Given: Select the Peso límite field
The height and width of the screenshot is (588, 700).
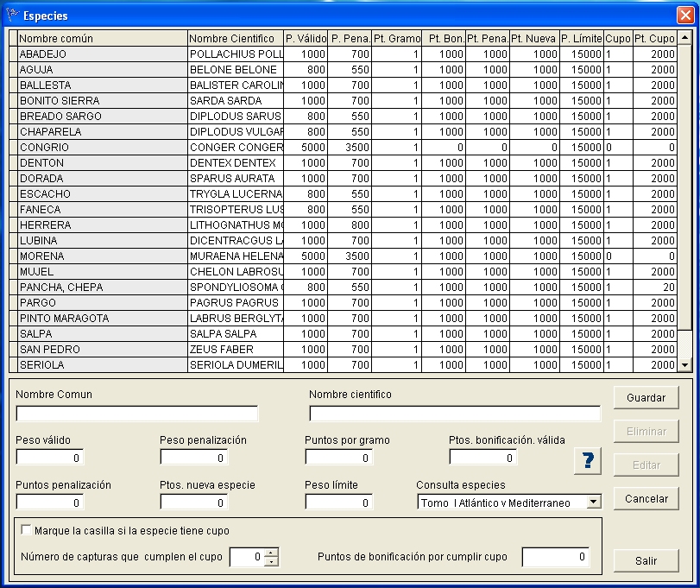Looking at the screenshot, I should pyautogui.click(x=338, y=503).
